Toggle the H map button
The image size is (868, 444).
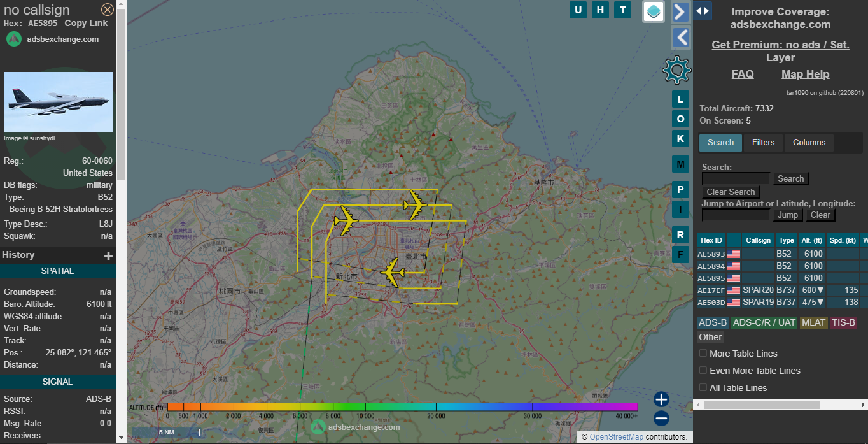pos(600,10)
